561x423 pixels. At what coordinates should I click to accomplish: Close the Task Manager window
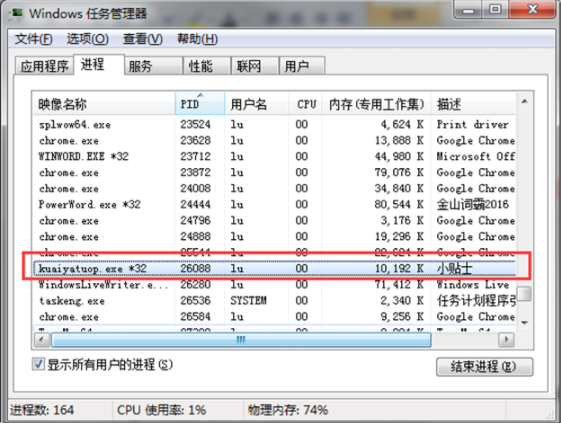(532, 10)
